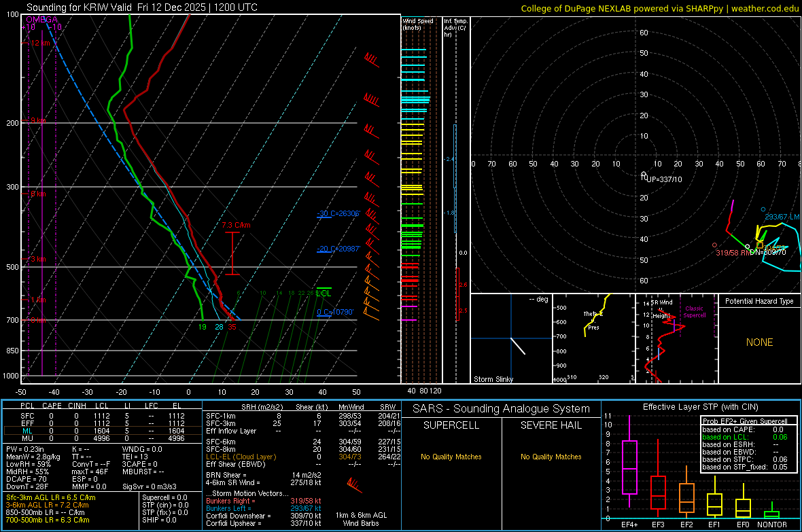Select the red 'Bunkers Right =' line
The height and width of the screenshot is (532, 802).
(x=264, y=501)
